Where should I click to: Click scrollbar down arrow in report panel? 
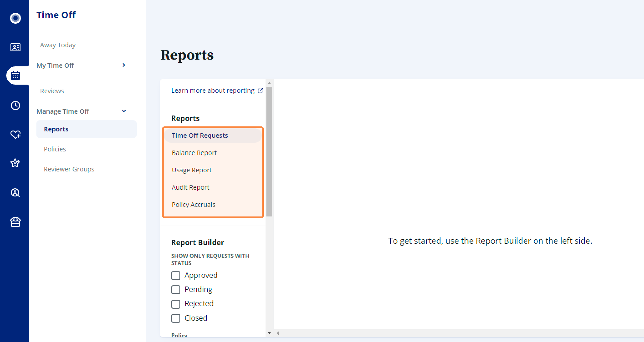pos(269,333)
